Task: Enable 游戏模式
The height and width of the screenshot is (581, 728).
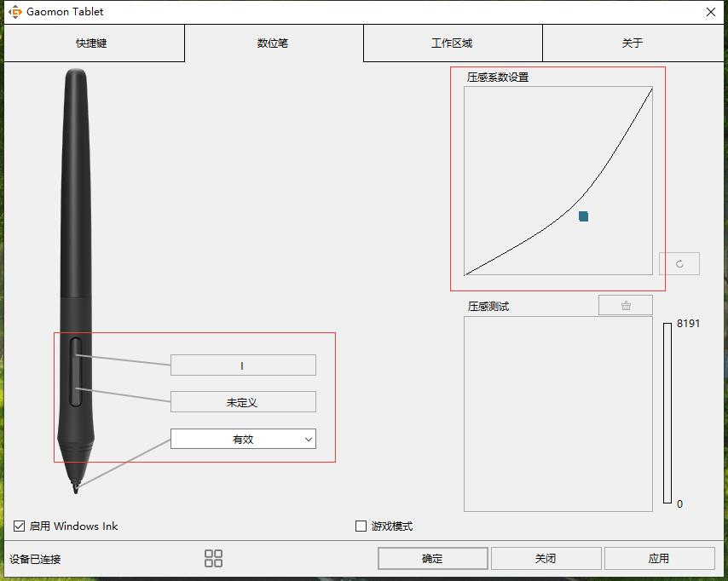Action: 360,526
